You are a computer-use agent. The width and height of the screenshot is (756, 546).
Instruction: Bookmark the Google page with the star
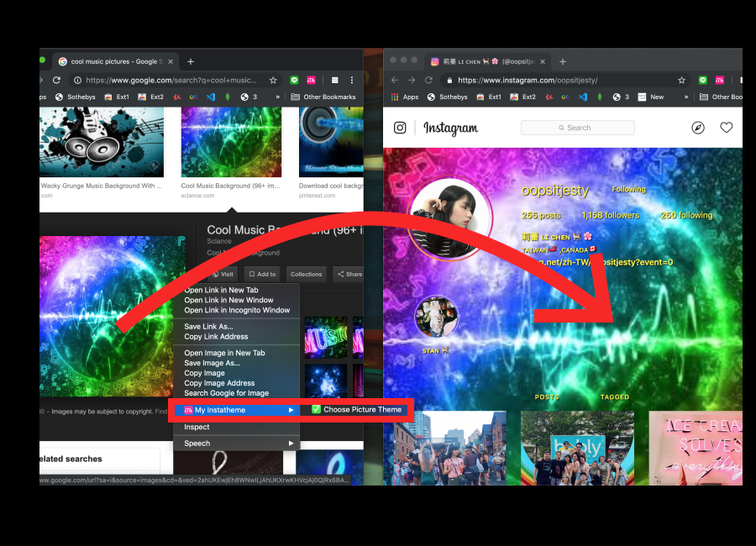pyautogui.click(x=273, y=80)
